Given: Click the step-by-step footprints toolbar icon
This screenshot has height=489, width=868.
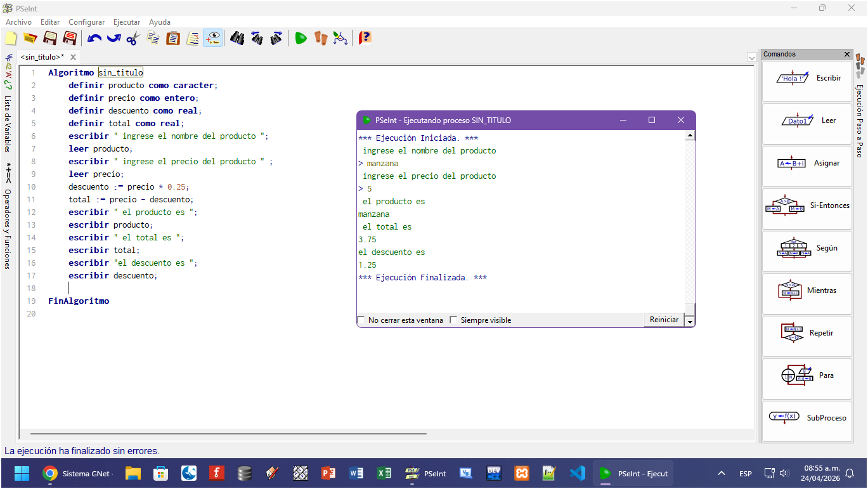Looking at the screenshot, I should 321,38.
